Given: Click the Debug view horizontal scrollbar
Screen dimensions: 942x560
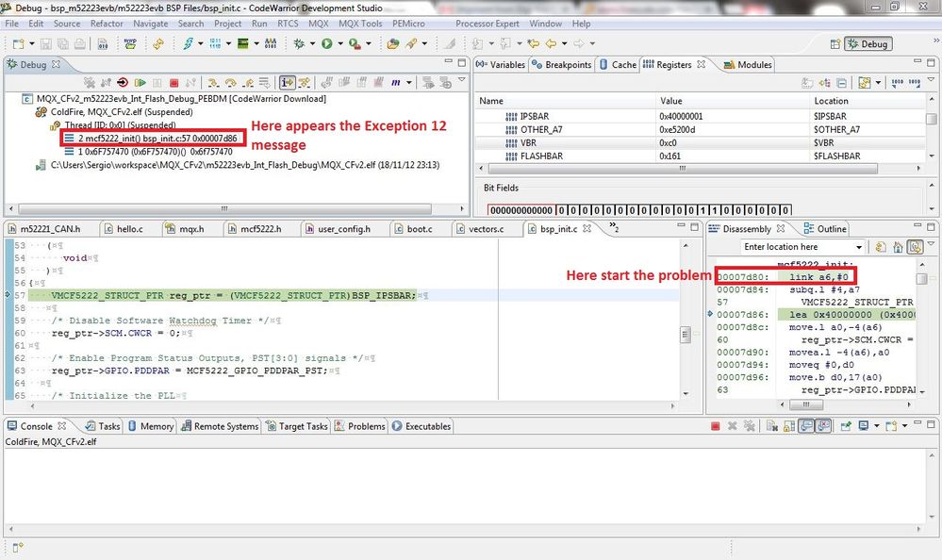Looking at the screenshot, I should point(224,208).
